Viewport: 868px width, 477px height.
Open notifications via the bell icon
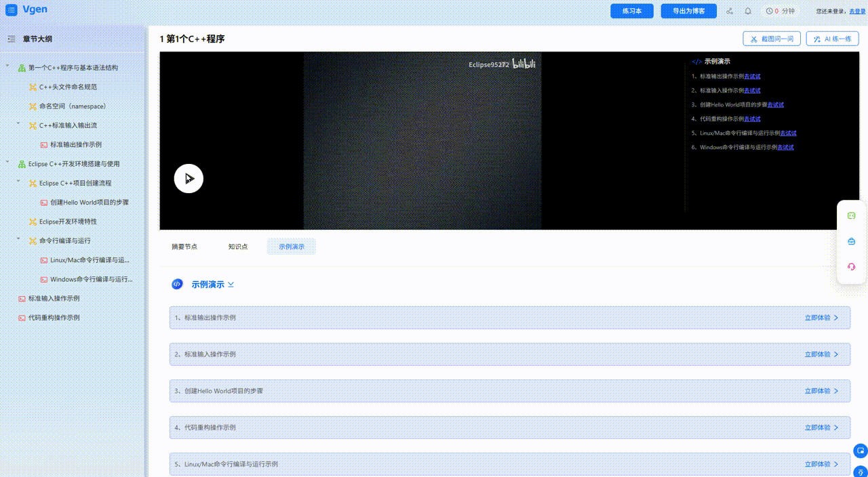coord(748,11)
